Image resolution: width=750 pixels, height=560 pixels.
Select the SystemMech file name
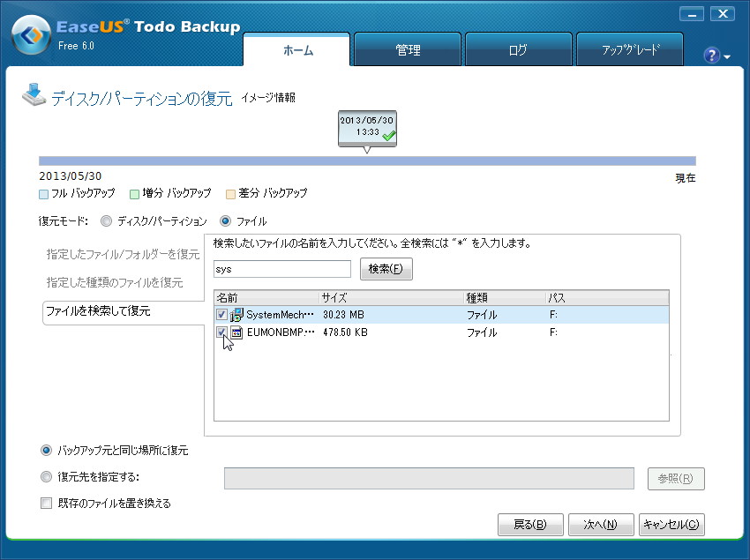(281, 315)
